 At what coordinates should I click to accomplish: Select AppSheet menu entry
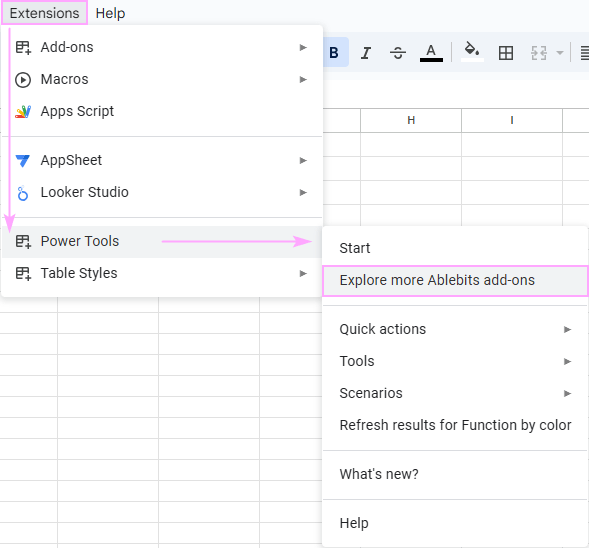click(x=162, y=161)
